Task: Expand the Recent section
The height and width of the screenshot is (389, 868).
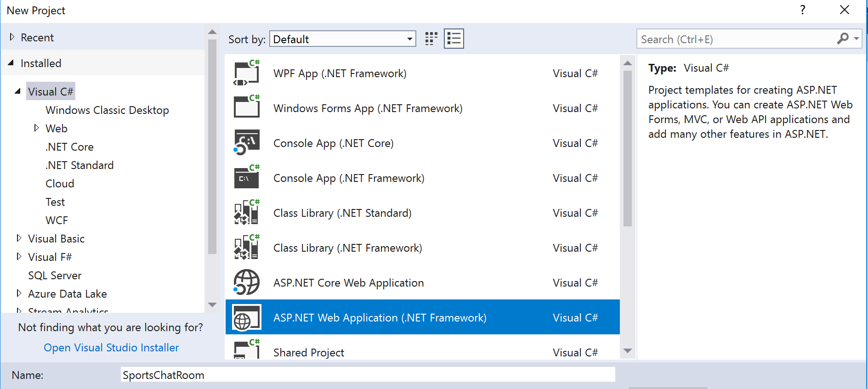Action: tap(12, 37)
